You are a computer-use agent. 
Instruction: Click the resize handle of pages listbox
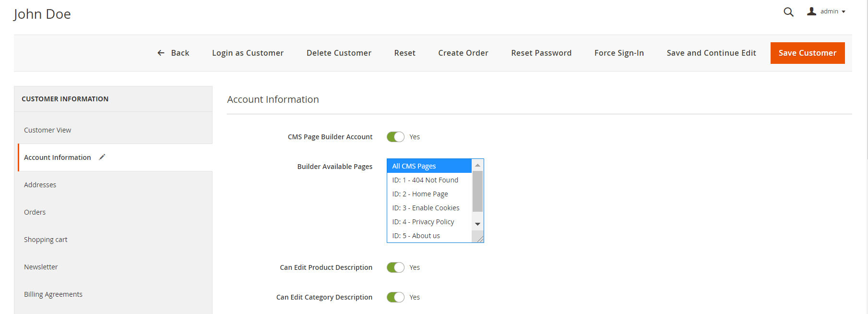point(479,239)
